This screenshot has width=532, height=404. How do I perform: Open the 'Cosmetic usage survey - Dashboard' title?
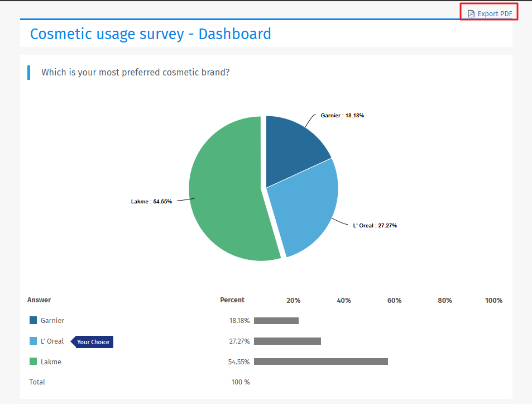click(150, 34)
